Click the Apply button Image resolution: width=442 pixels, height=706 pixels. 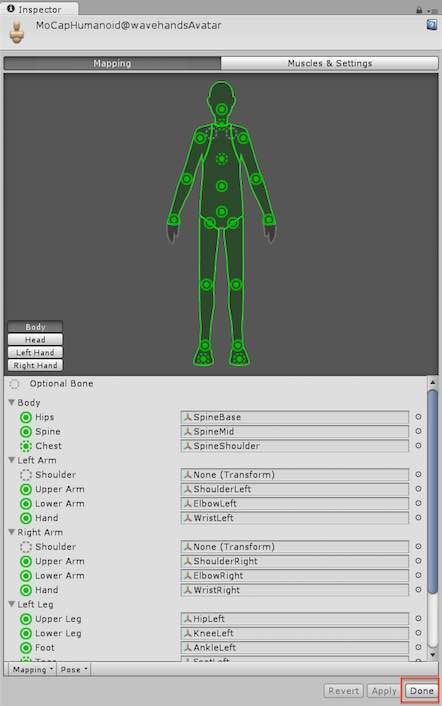pos(384,690)
